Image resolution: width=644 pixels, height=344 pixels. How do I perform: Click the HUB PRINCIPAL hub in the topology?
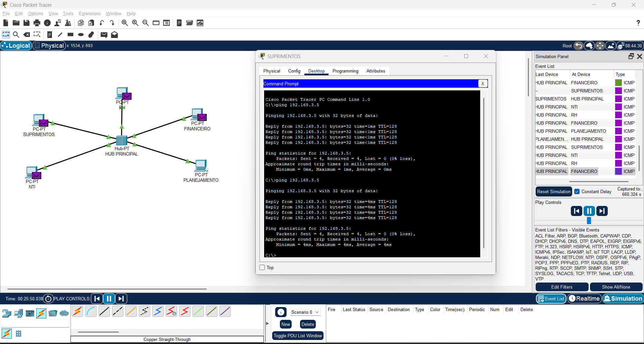click(121, 140)
